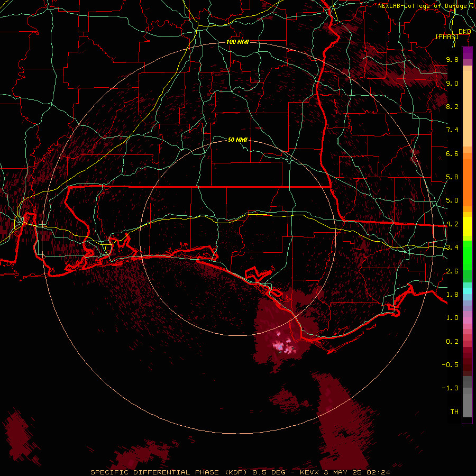Click the 7.4 value on color scale
The image size is (476, 476).
(452, 130)
